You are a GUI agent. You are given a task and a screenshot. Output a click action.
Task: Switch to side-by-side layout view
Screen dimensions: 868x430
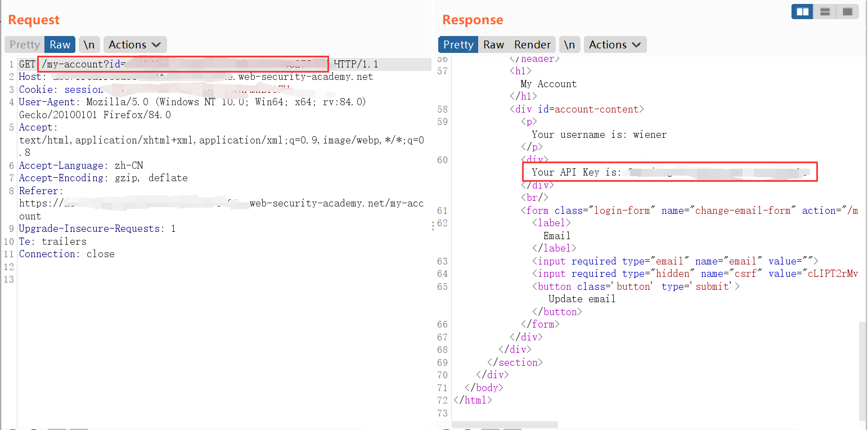(x=803, y=11)
